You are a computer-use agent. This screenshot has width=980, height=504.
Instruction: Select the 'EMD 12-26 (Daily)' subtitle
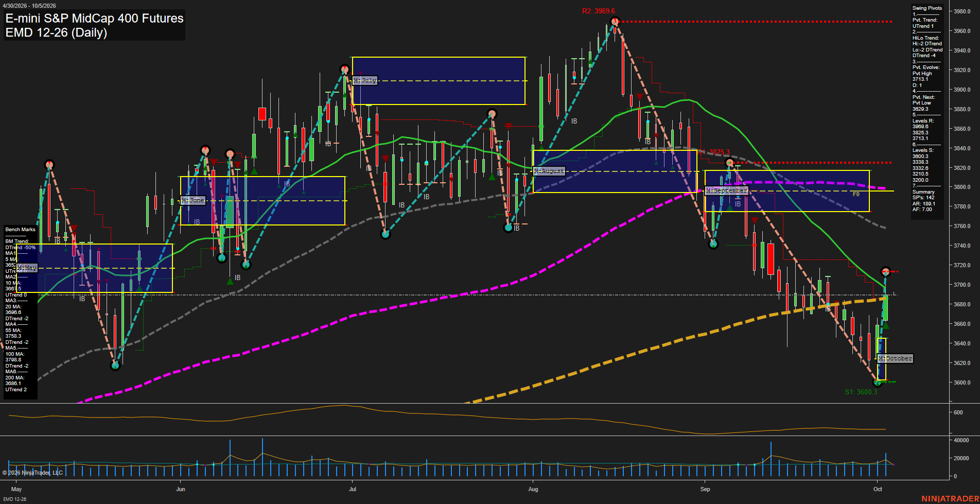click(x=56, y=32)
